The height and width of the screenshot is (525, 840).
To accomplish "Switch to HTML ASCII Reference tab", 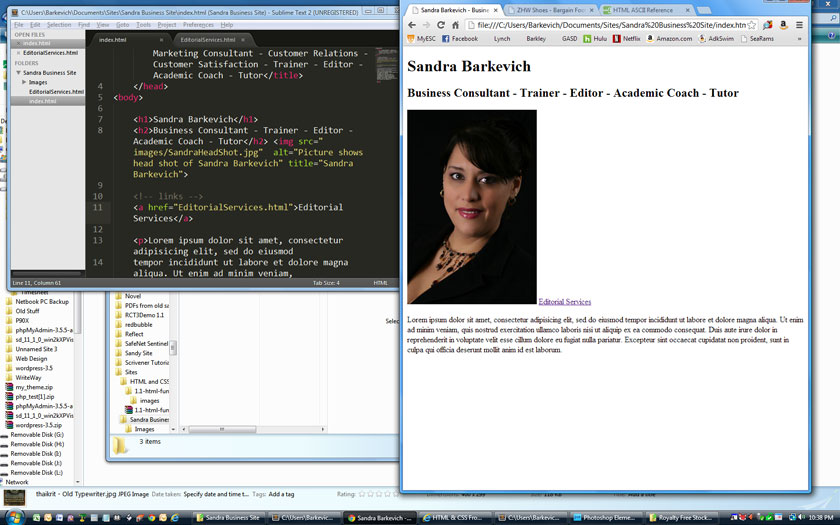I will tap(647, 10).
